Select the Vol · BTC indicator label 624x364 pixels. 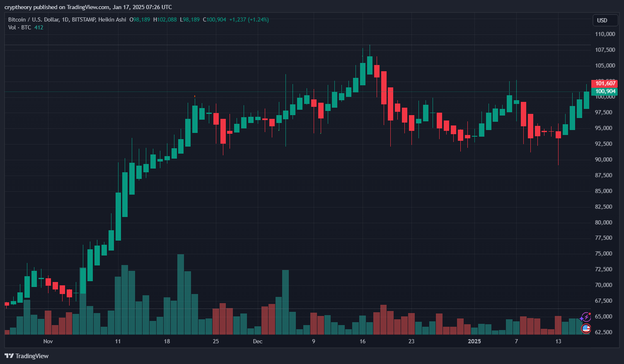point(20,27)
